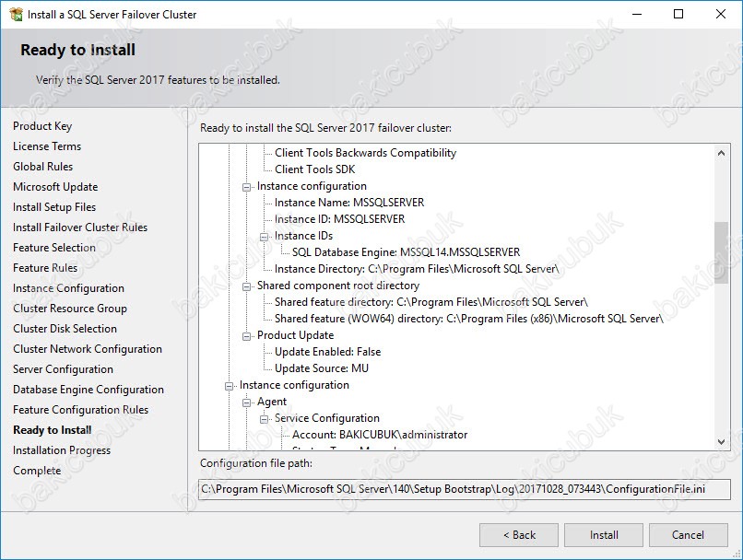Collapse the Service Configuration node

(x=265, y=418)
